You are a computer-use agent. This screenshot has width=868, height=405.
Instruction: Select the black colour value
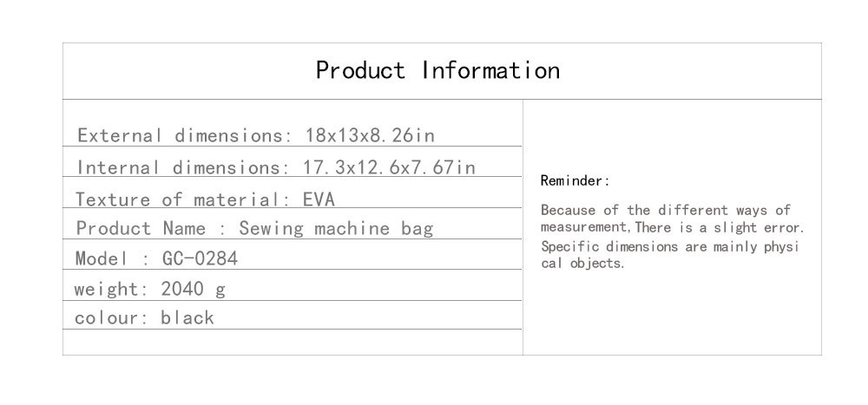click(187, 317)
